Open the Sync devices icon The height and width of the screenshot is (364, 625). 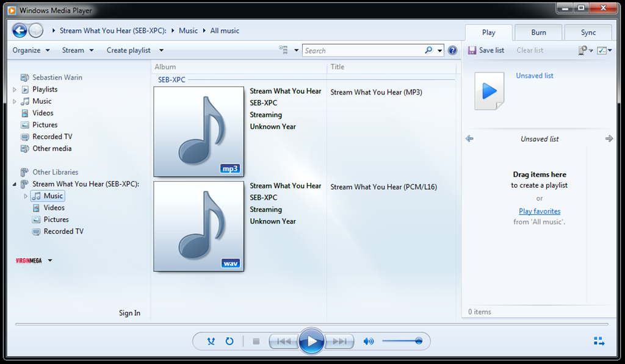[x=583, y=50]
